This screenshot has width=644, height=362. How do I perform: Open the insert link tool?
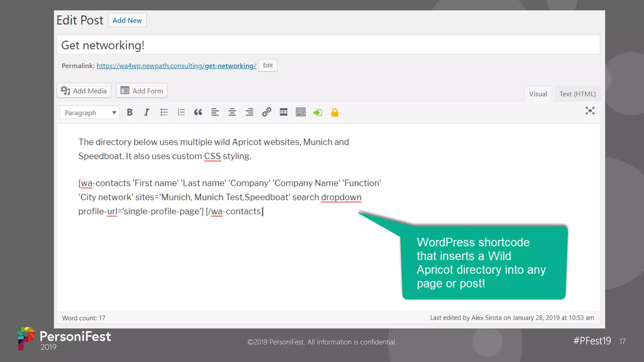tap(267, 112)
